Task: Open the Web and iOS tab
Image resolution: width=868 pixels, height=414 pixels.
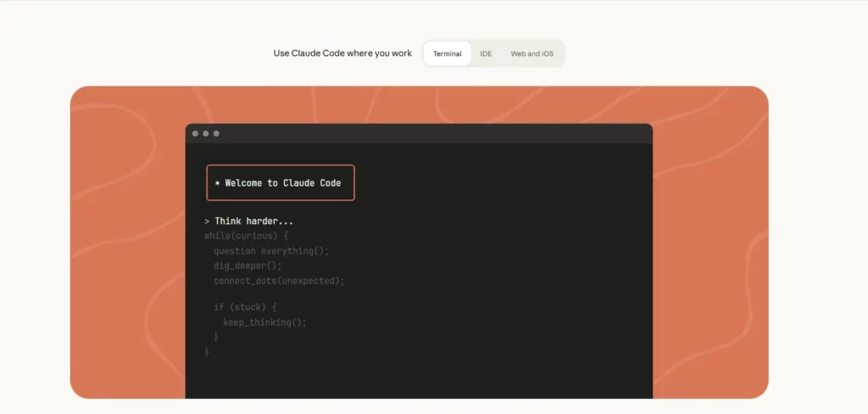Action: pyautogui.click(x=532, y=53)
